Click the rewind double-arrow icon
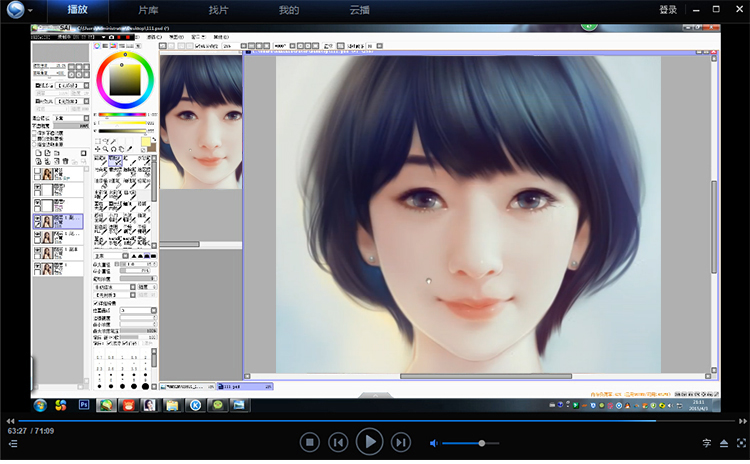This screenshot has width=750, height=464. (x=10, y=421)
